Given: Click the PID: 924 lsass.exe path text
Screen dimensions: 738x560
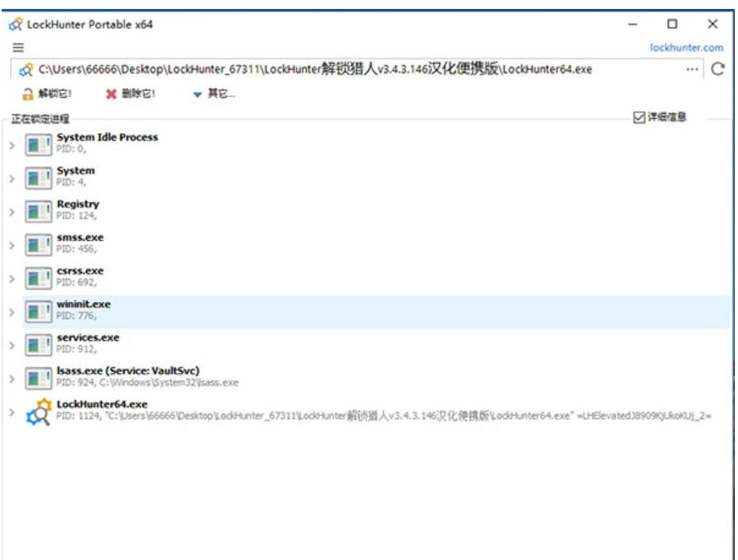Looking at the screenshot, I should point(147,383).
